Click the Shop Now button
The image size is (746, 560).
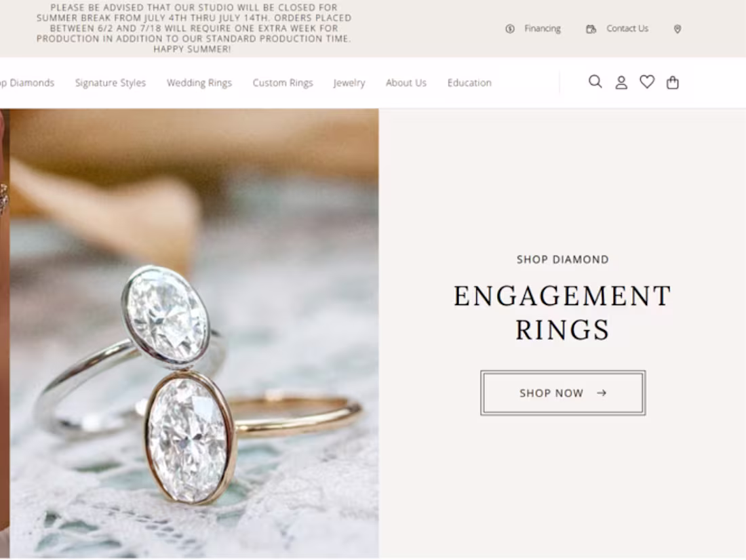(x=563, y=393)
